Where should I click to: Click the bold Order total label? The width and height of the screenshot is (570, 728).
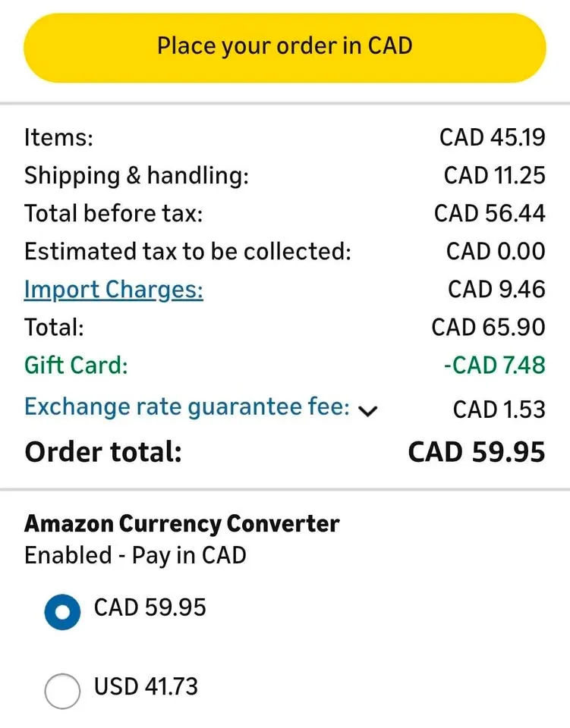point(103,452)
